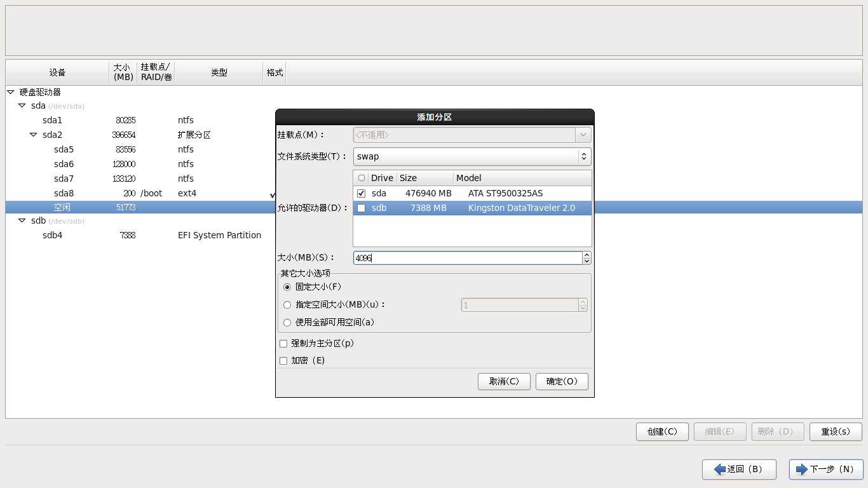
Task: Click the 扩展分区 type cell
Action: point(194,135)
